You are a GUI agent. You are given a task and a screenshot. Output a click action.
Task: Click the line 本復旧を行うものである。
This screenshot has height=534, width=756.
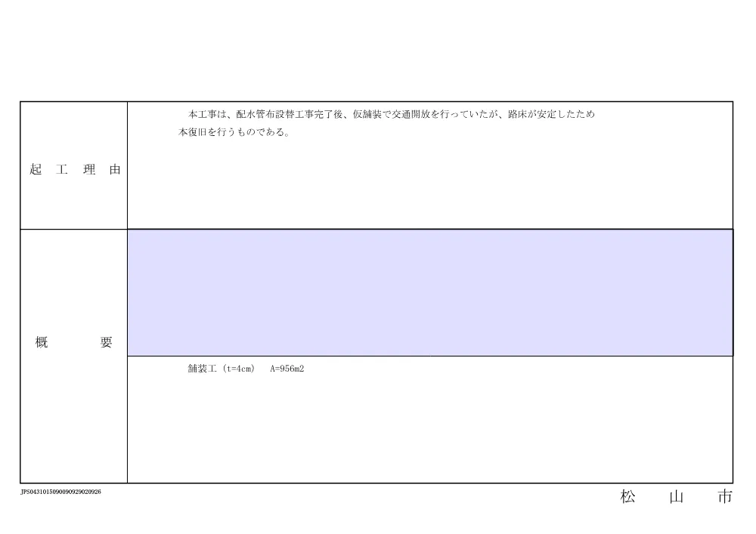[234, 132]
